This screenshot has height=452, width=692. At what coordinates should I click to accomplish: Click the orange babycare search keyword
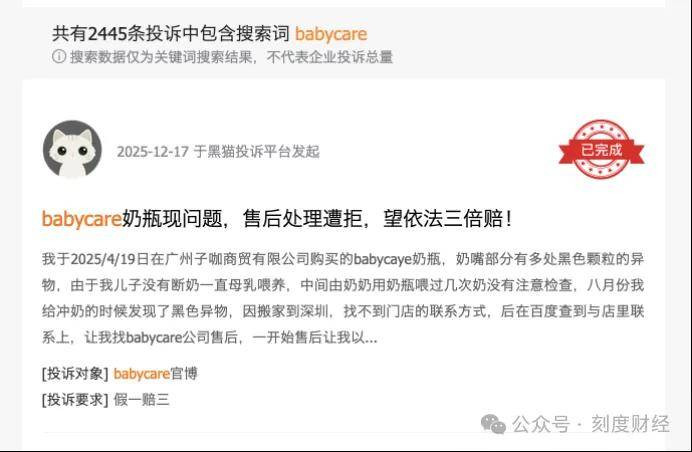[331, 34]
